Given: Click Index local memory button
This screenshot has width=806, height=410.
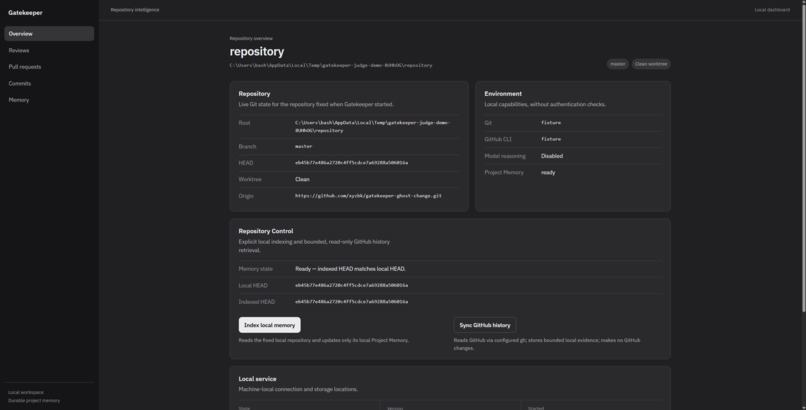Looking at the screenshot, I should (x=269, y=325).
